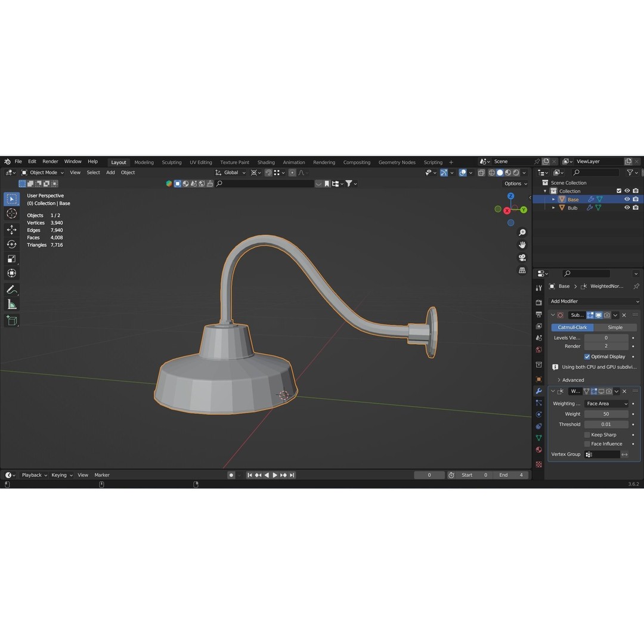This screenshot has width=644, height=644.
Task: Toggle Optimal Display checkbox
Action: 587,357
